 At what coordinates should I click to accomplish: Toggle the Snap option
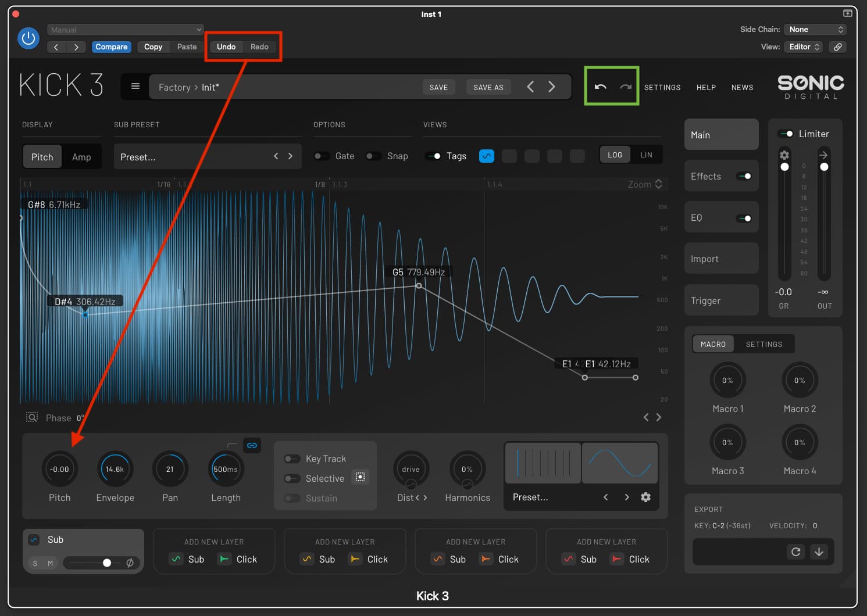[373, 156]
